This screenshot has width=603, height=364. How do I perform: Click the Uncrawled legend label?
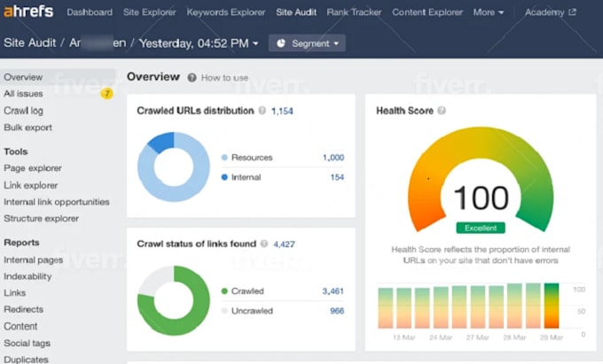pos(252,311)
